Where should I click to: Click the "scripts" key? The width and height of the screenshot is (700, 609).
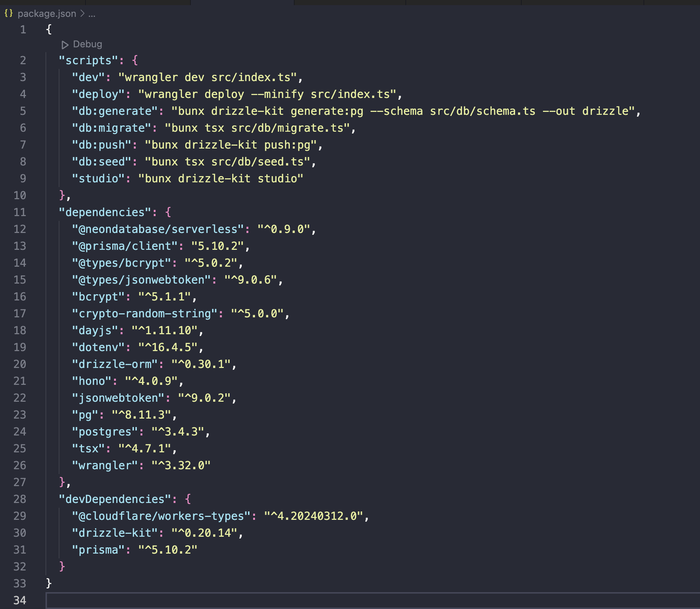coord(88,61)
